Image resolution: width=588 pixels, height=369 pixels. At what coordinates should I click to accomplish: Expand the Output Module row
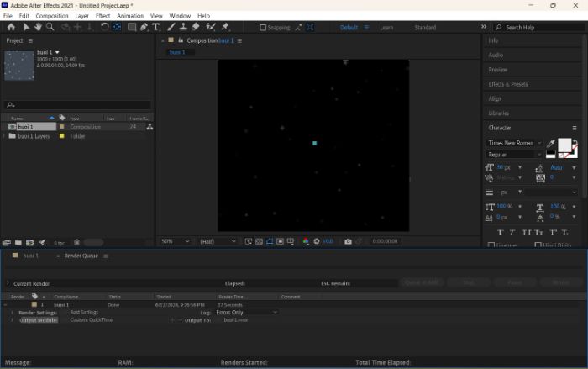point(13,320)
